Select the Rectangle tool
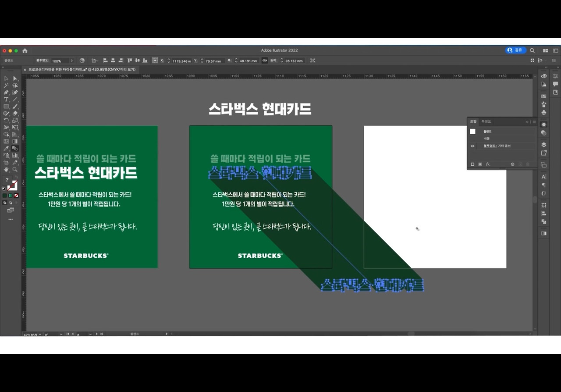Image resolution: width=561 pixels, height=392 pixels. click(6, 107)
